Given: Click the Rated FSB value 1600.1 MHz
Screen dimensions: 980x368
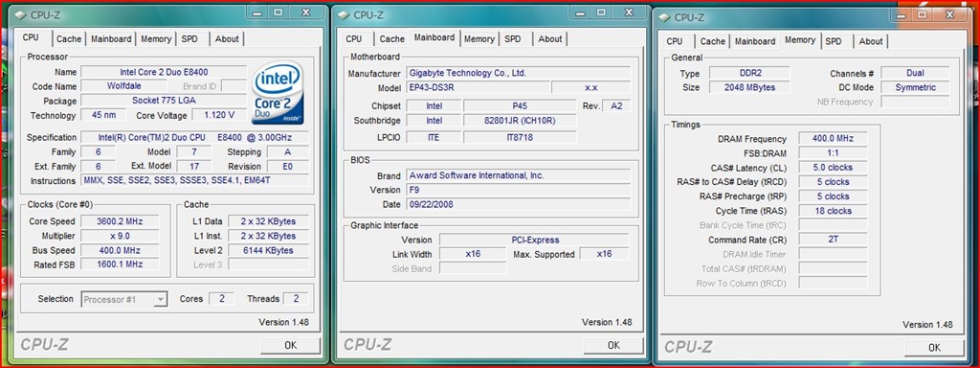Looking at the screenshot, I should (x=120, y=264).
